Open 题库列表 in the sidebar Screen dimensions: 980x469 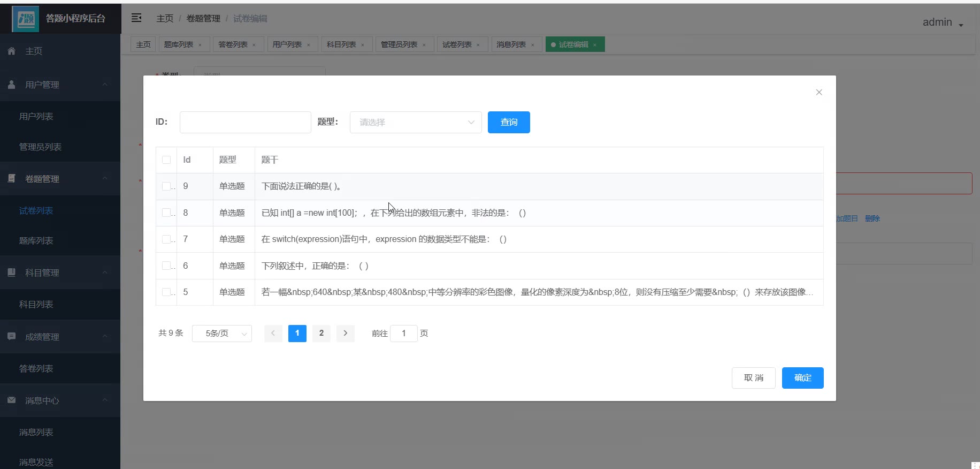60,240
